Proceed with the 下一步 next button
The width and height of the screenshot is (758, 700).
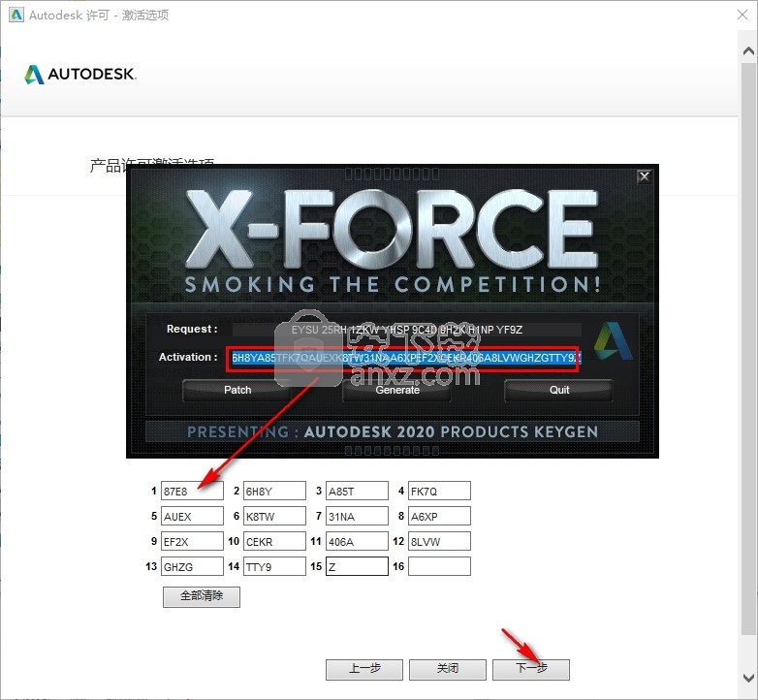click(531, 670)
